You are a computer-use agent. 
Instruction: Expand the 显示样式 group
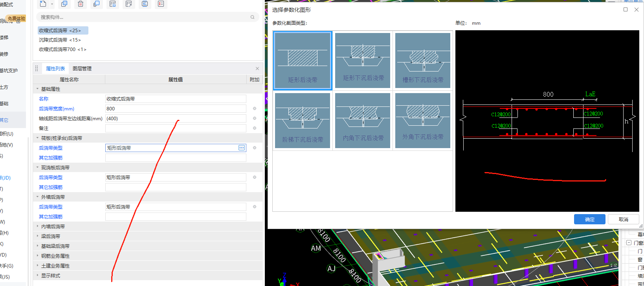coord(38,275)
